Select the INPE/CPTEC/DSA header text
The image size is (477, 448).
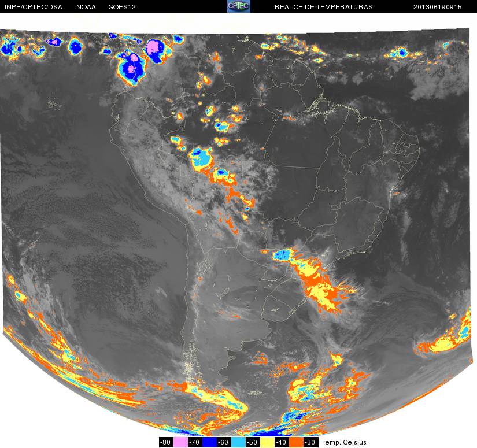pyautogui.click(x=34, y=7)
